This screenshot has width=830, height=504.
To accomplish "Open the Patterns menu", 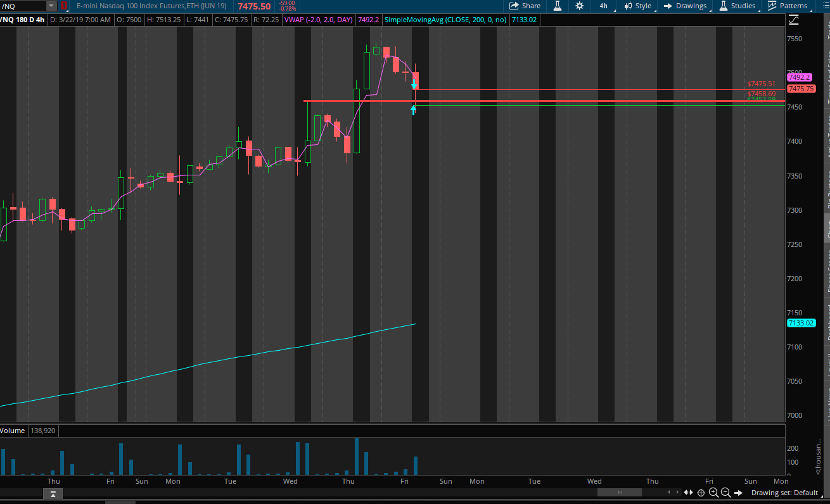I will pyautogui.click(x=792, y=6).
